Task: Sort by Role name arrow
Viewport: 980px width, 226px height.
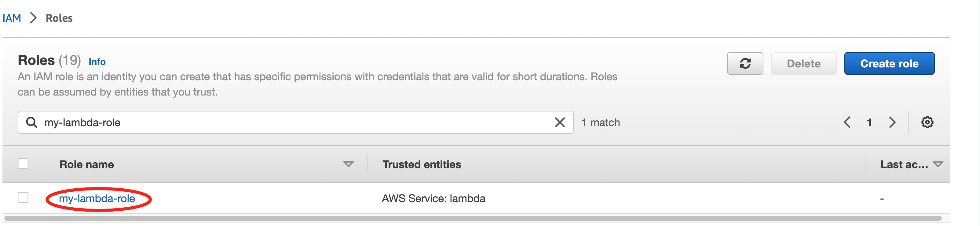Action: click(348, 164)
